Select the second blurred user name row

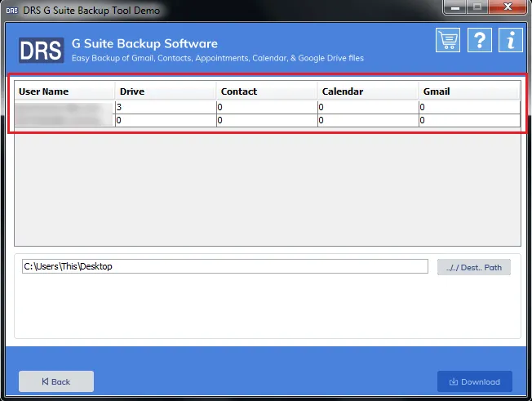[x=64, y=121]
